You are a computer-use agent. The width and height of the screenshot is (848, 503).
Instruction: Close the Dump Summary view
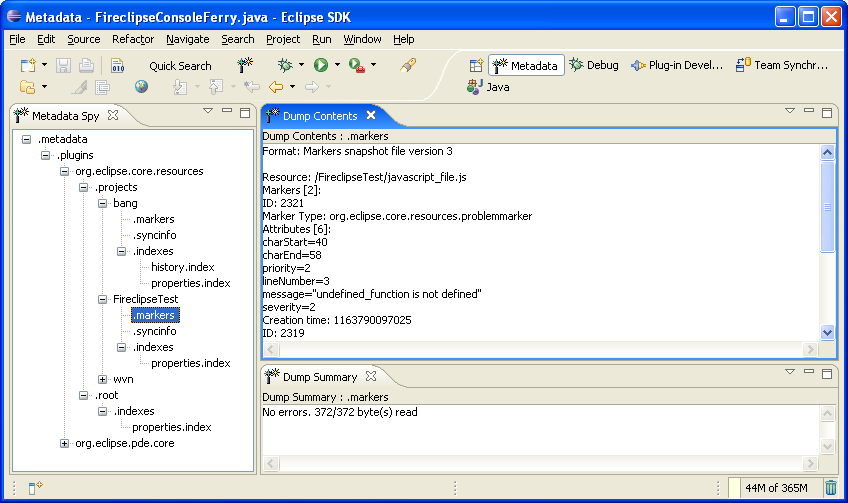pos(370,376)
